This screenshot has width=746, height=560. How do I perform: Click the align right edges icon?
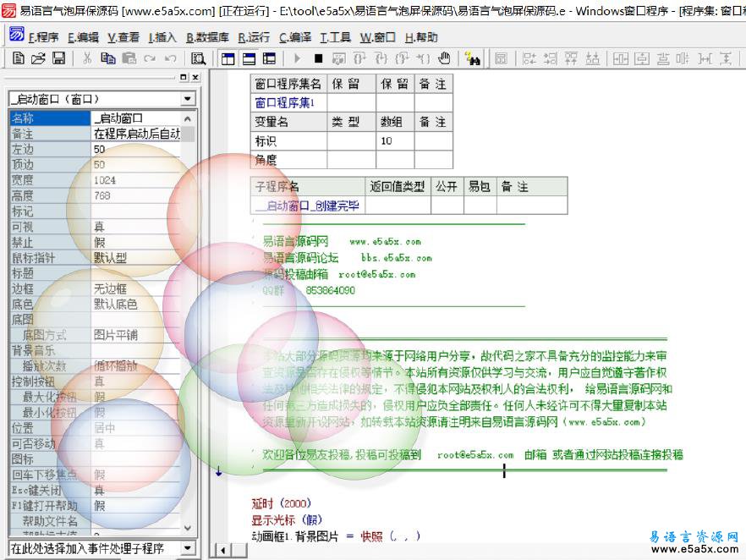[x=550, y=58]
